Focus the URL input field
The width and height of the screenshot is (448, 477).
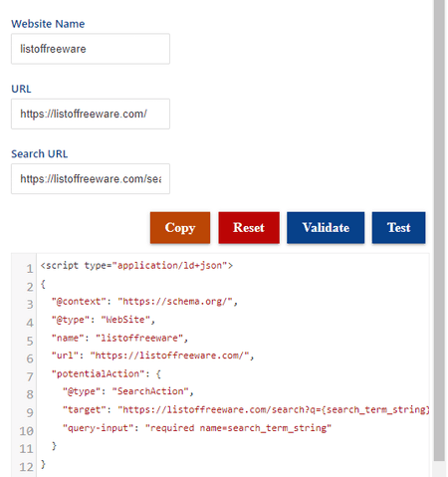tap(91, 114)
